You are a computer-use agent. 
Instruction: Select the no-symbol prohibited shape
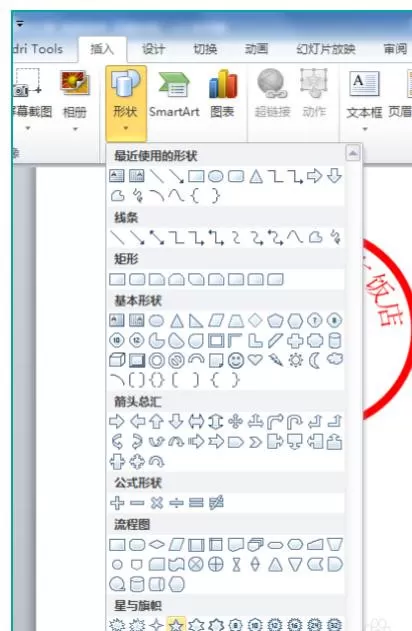tap(176, 361)
